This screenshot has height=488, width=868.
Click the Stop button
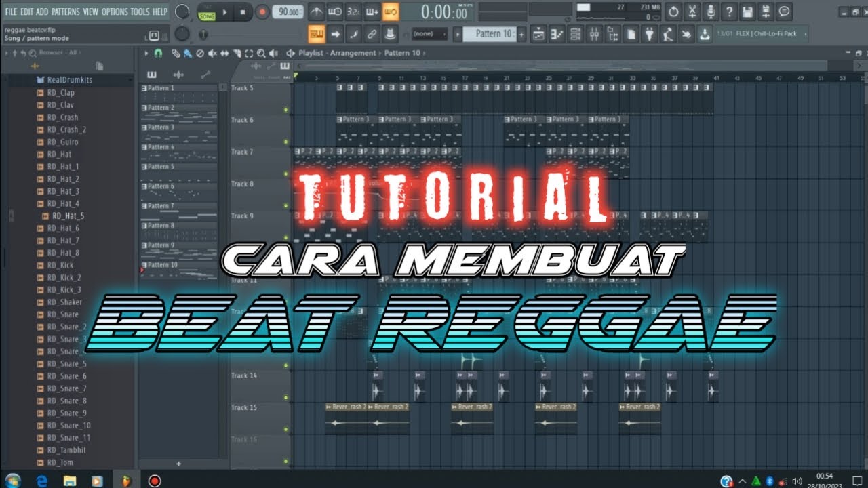[243, 12]
